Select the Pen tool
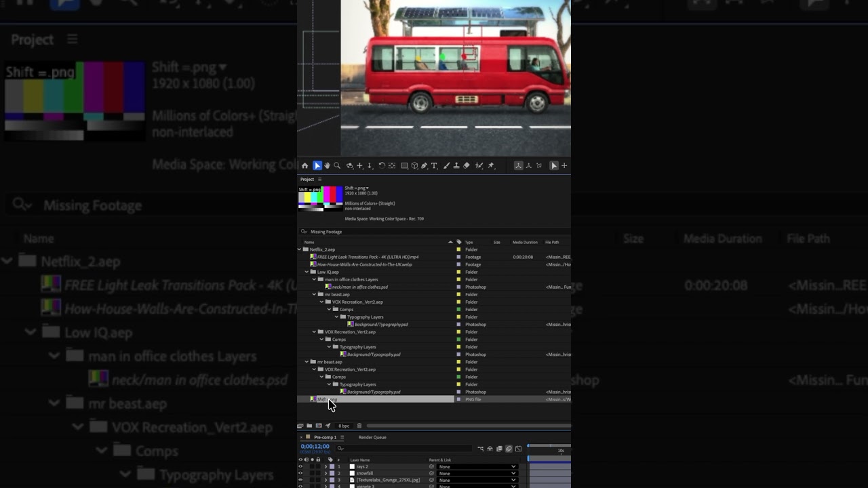The height and width of the screenshot is (488, 868). (424, 166)
